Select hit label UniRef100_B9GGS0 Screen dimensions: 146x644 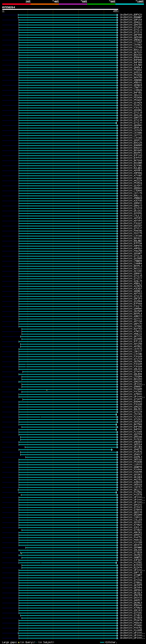coord(131,148)
